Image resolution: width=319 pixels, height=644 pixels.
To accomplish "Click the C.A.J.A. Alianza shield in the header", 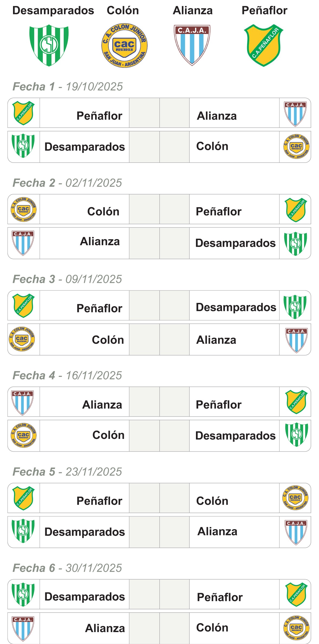I will (192, 45).
